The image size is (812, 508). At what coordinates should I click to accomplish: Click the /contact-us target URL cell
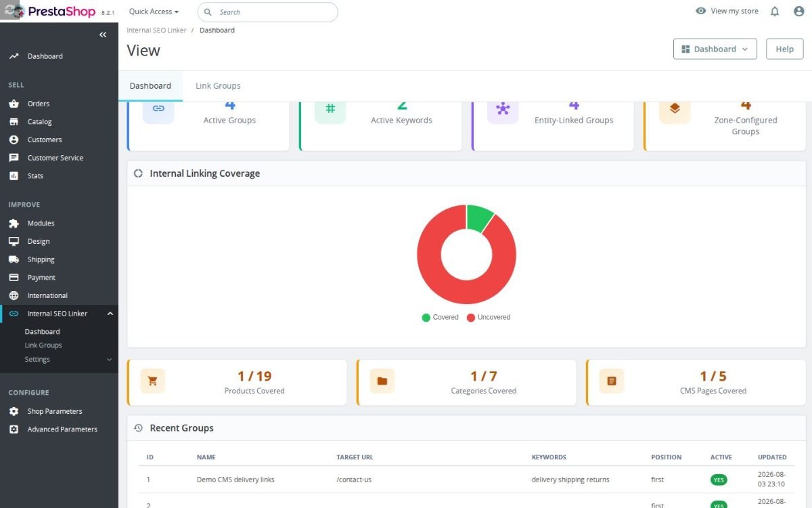[x=354, y=480]
